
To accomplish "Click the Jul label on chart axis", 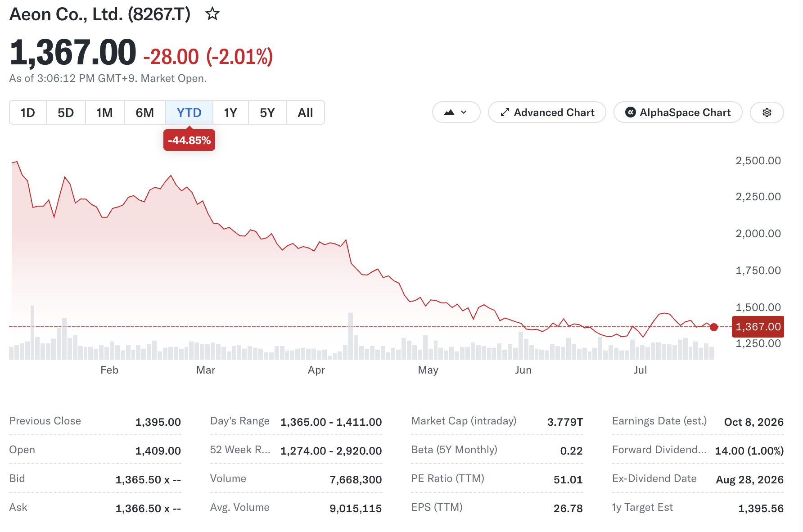I will (640, 370).
